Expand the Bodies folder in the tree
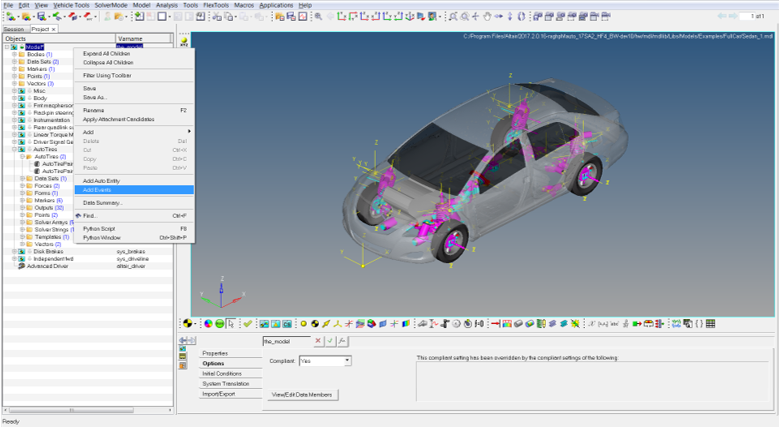780x429 pixels. pyautogui.click(x=14, y=54)
